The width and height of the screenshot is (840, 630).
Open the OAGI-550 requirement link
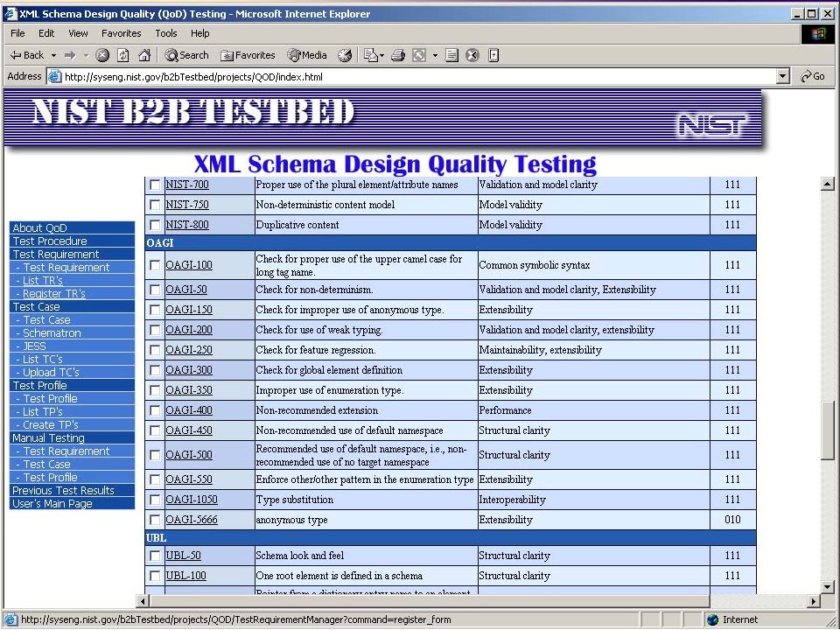click(189, 479)
